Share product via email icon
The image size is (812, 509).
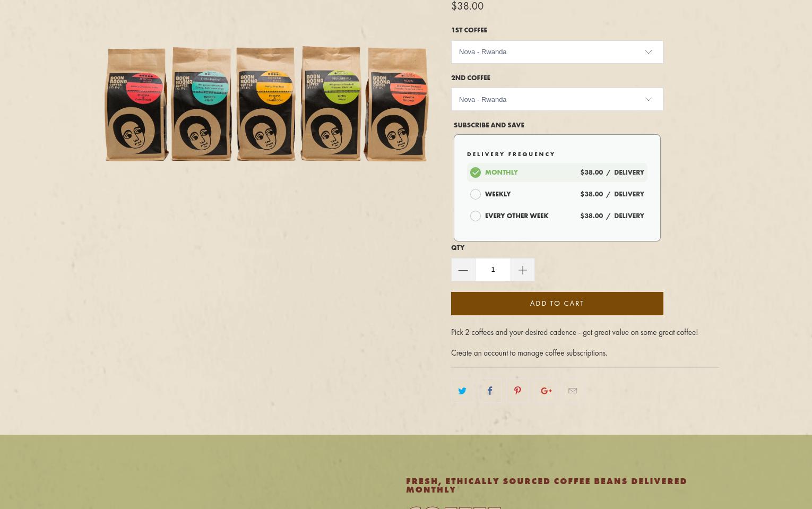pyautogui.click(x=573, y=391)
